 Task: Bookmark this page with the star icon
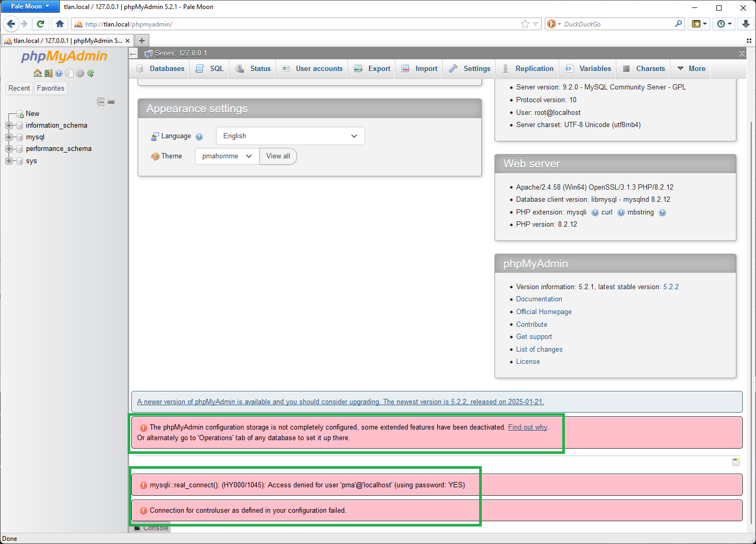click(525, 24)
